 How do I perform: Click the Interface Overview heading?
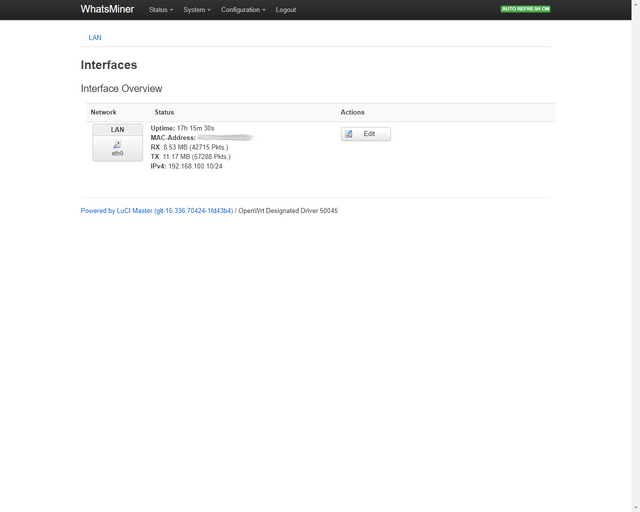tap(121, 89)
